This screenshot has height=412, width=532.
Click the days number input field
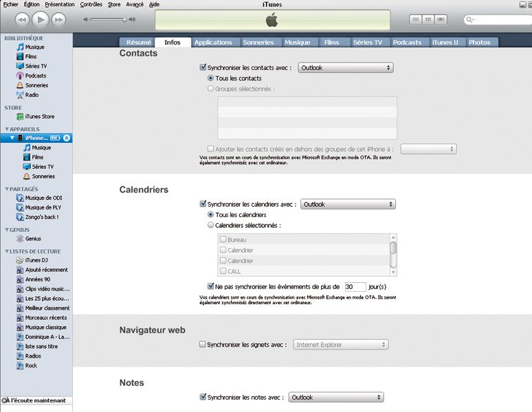tap(354, 286)
